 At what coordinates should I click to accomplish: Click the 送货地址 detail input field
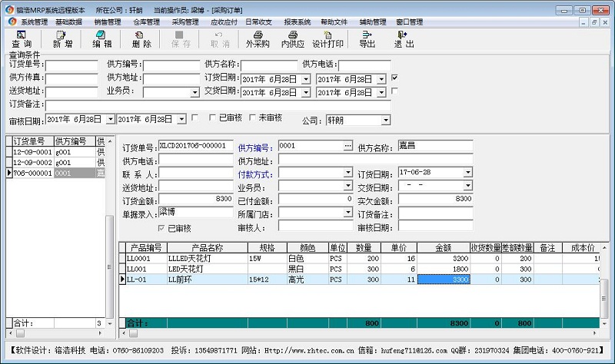point(196,186)
